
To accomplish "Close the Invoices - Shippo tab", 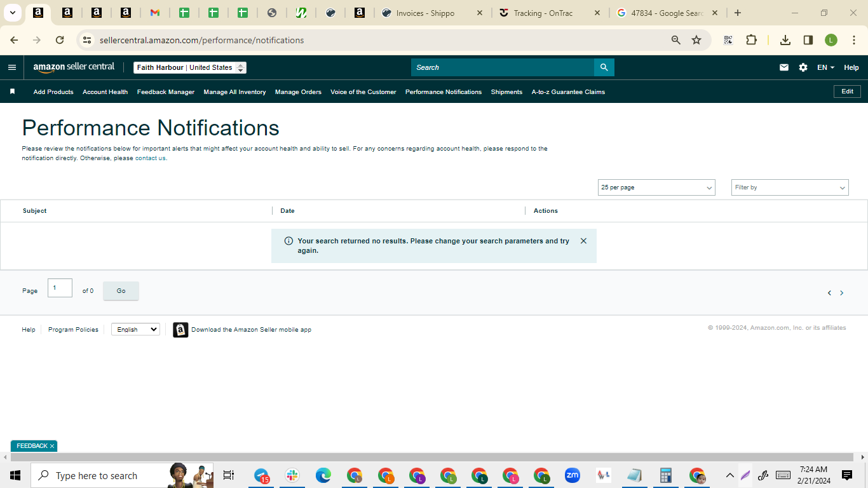I will point(480,13).
